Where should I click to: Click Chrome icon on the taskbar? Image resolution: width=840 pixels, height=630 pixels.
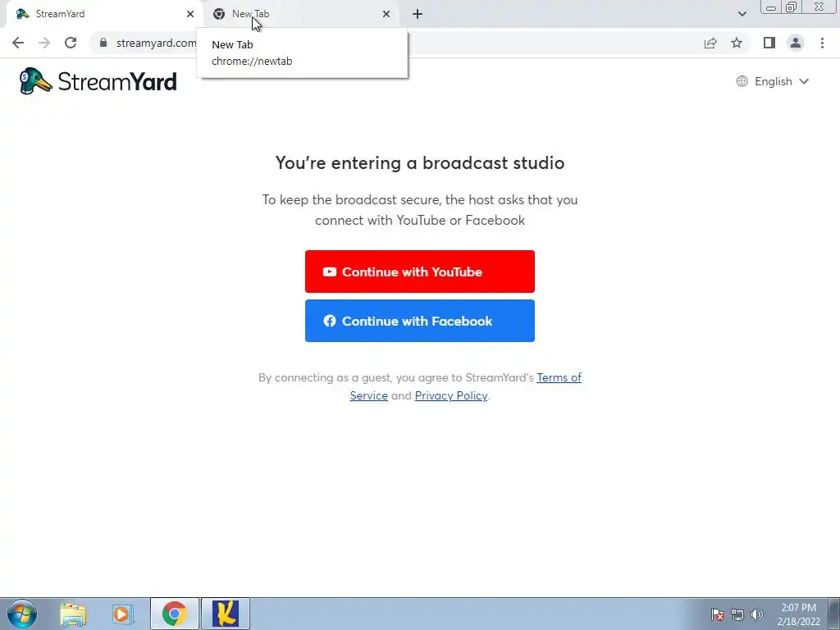tap(174, 614)
